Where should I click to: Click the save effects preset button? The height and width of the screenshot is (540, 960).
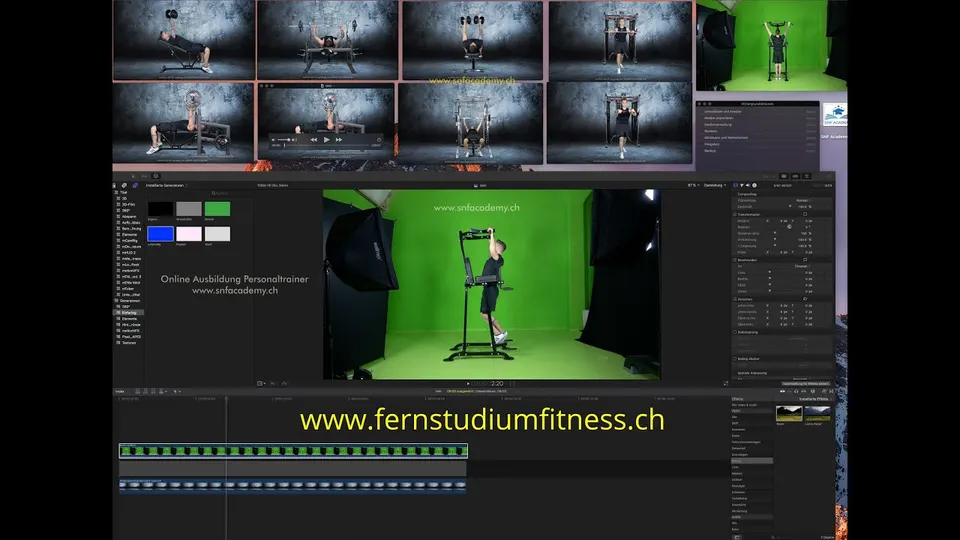point(806,384)
